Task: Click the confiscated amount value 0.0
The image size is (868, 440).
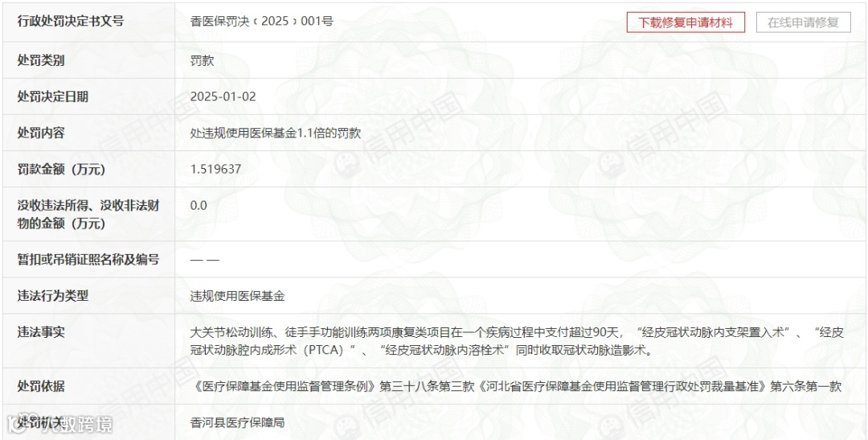Action: (199, 206)
